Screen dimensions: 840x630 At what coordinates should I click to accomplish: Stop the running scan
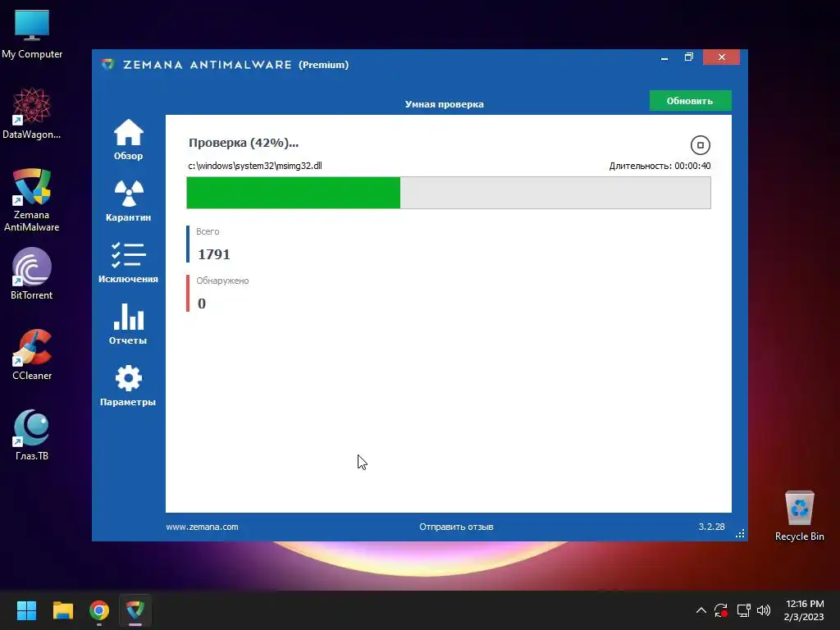(701, 145)
